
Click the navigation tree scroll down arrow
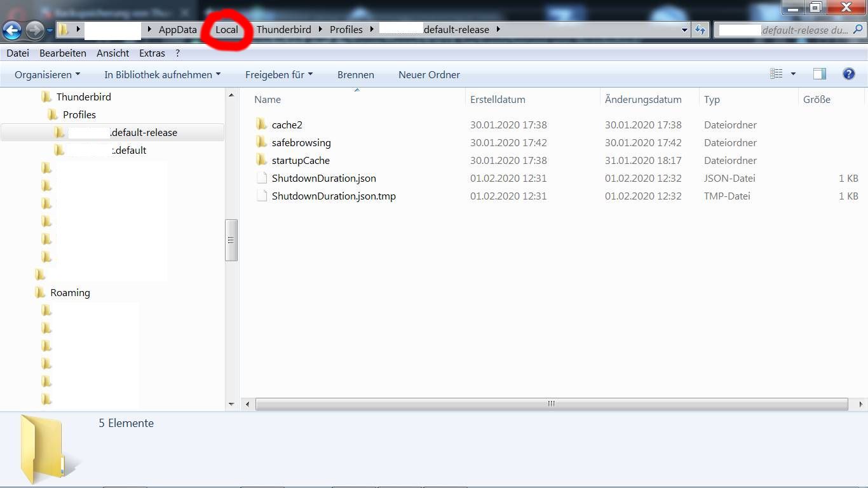coord(231,404)
